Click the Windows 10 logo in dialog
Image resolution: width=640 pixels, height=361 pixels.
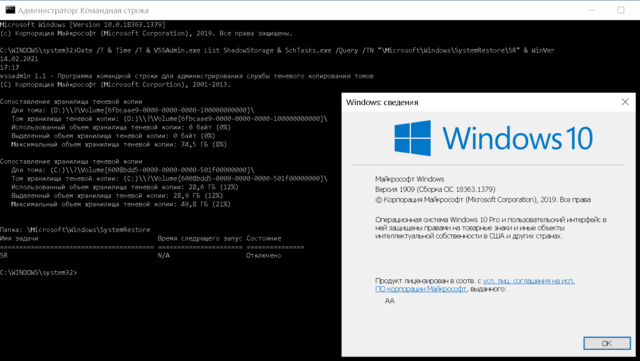point(493,138)
